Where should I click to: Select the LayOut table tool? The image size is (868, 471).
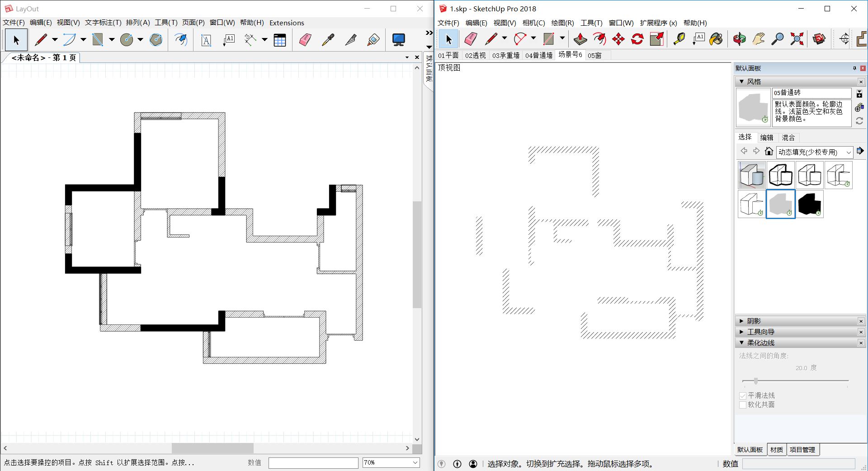(x=280, y=40)
